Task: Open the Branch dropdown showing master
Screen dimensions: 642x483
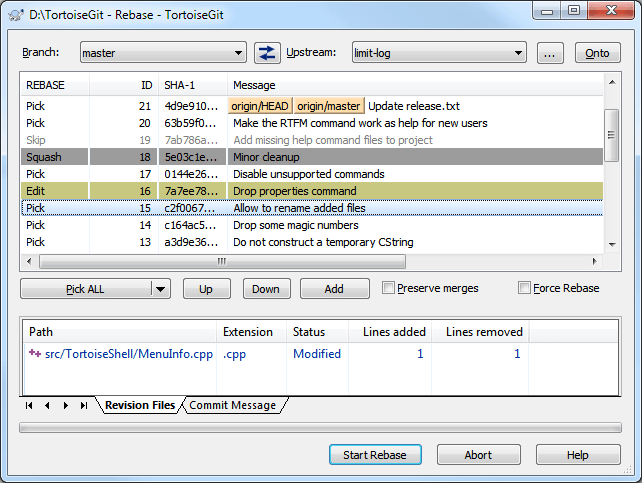Action: pos(163,53)
